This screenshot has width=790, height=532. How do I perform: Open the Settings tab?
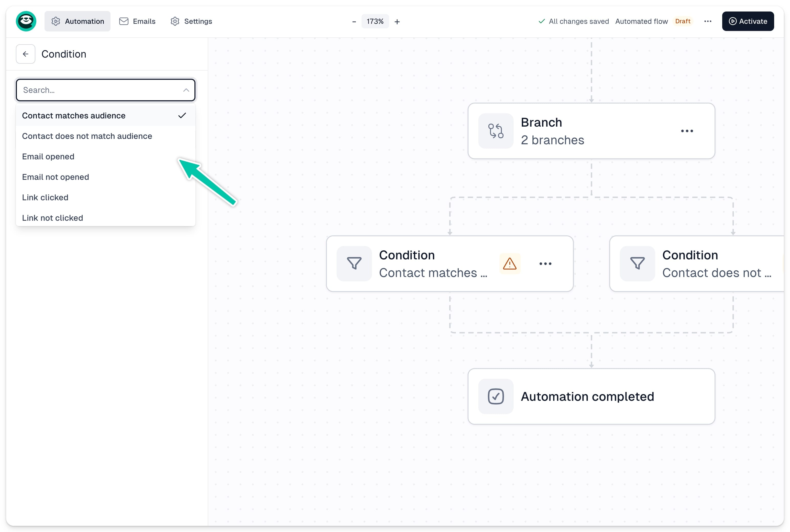click(191, 21)
